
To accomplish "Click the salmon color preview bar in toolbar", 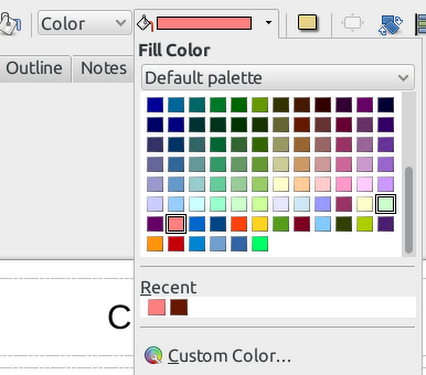I will [204, 23].
